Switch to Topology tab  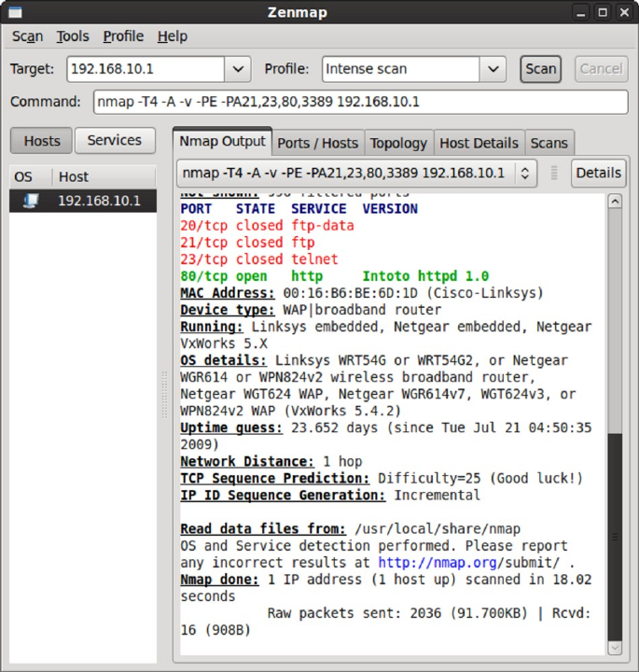point(398,143)
